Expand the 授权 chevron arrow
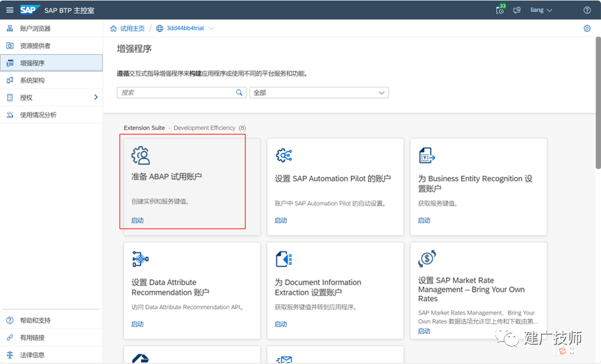The height and width of the screenshot is (364, 601). coord(96,97)
